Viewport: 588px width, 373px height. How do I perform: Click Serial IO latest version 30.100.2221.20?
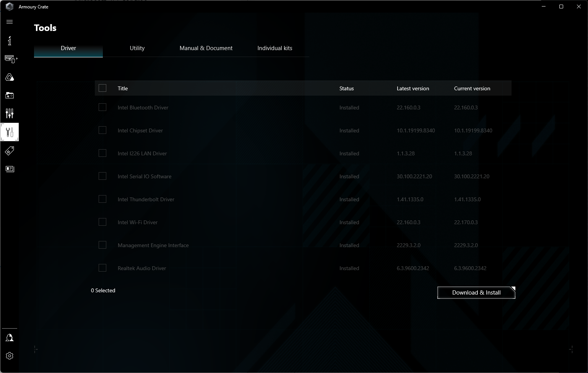(x=414, y=176)
